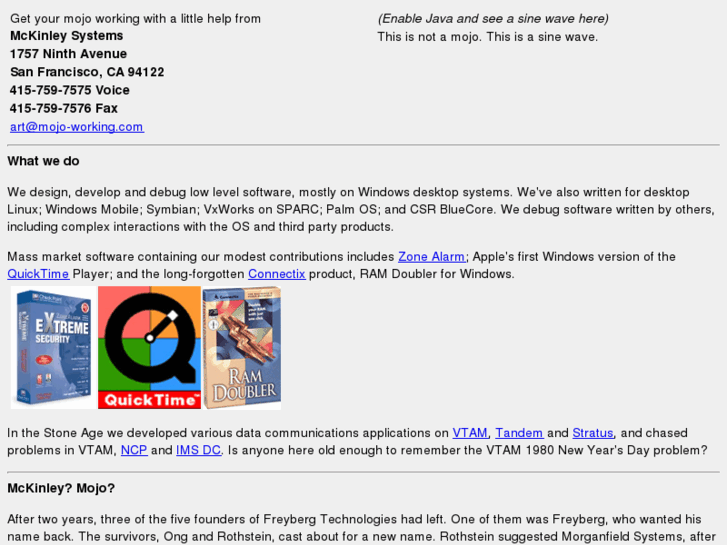Open the NCP link

[x=134, y=450]
